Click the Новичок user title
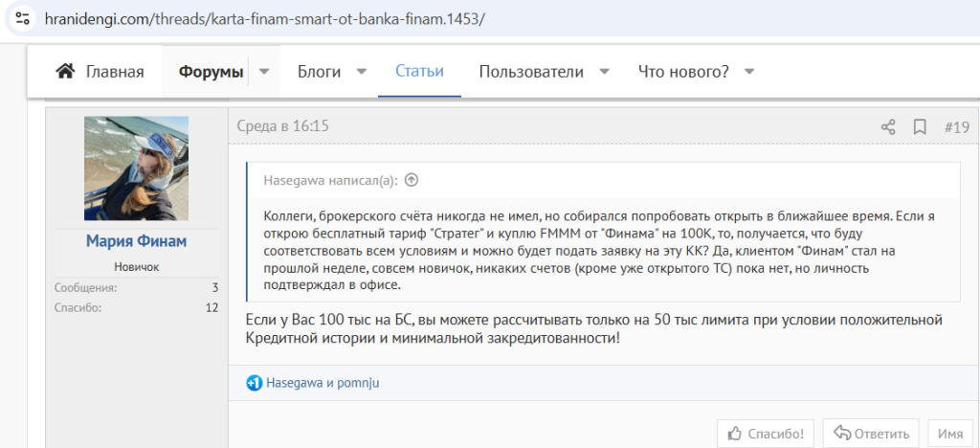 click(136, 267)
